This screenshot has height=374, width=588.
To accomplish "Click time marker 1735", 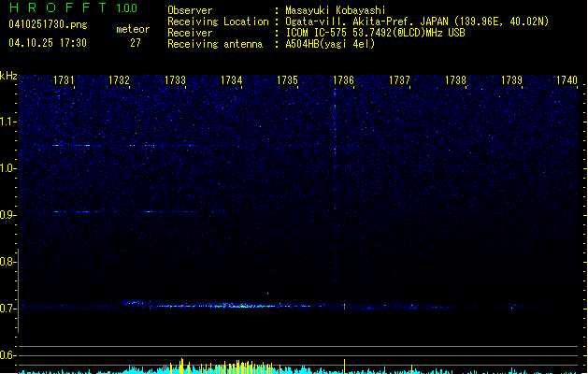I will (287, 80).
